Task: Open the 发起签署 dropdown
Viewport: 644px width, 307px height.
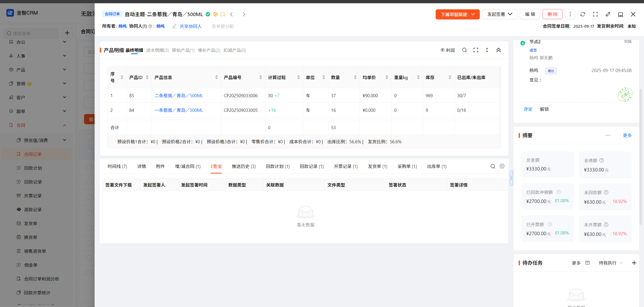Action: click(499, 14)
